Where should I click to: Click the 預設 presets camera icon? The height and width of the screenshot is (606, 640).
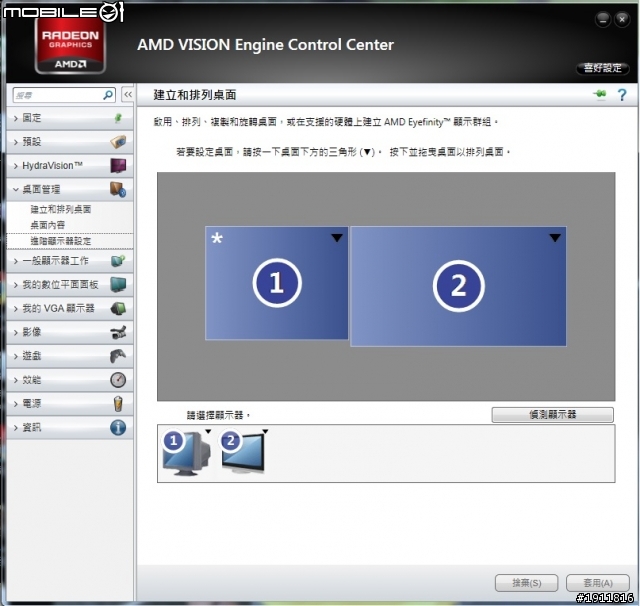pyautogui.click(x=118, y=142)
